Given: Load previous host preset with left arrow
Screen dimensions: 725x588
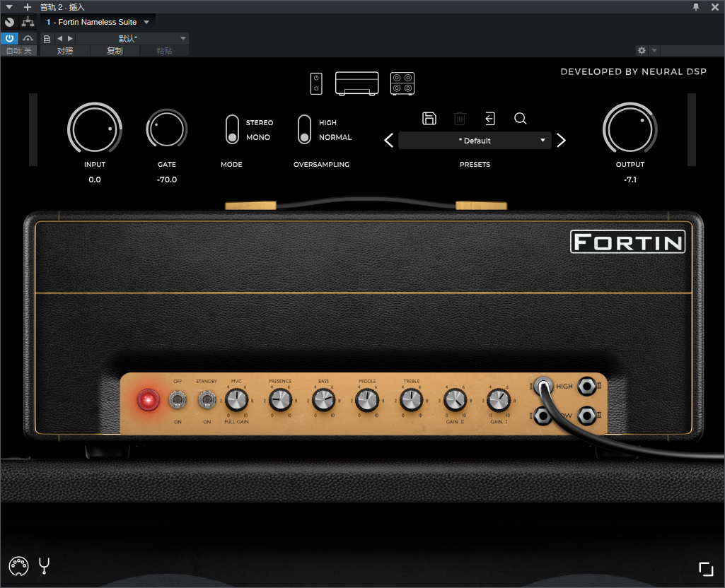Looking at the screenshot, I should coord(59,38).
